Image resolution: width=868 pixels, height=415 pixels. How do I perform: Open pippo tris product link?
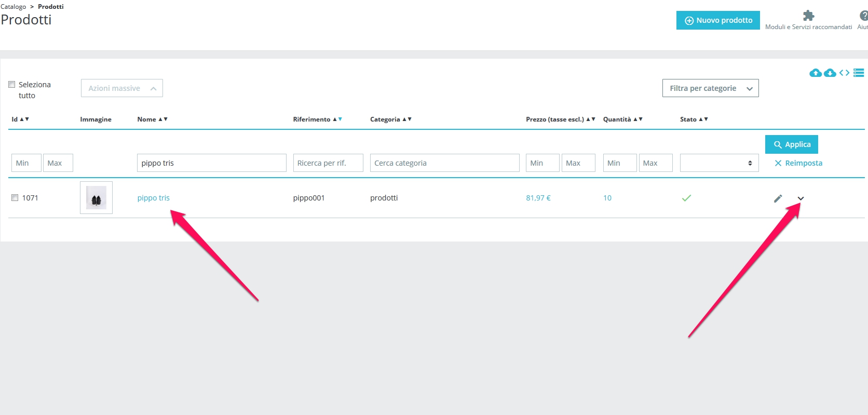[154, 198]
